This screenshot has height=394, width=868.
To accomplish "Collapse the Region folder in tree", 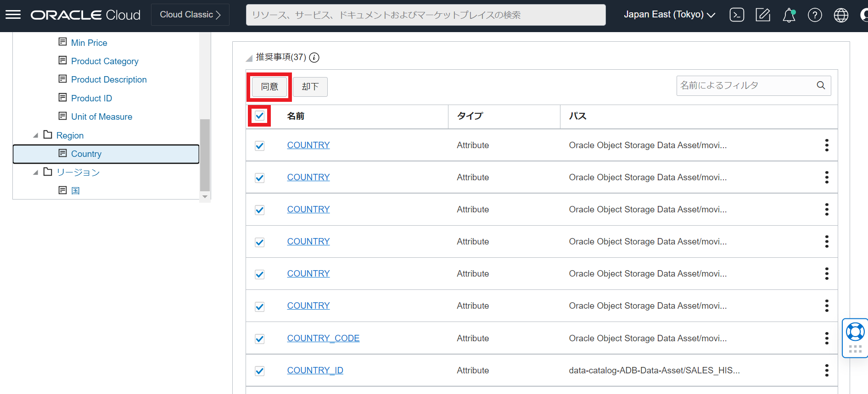I will (36, 135).
